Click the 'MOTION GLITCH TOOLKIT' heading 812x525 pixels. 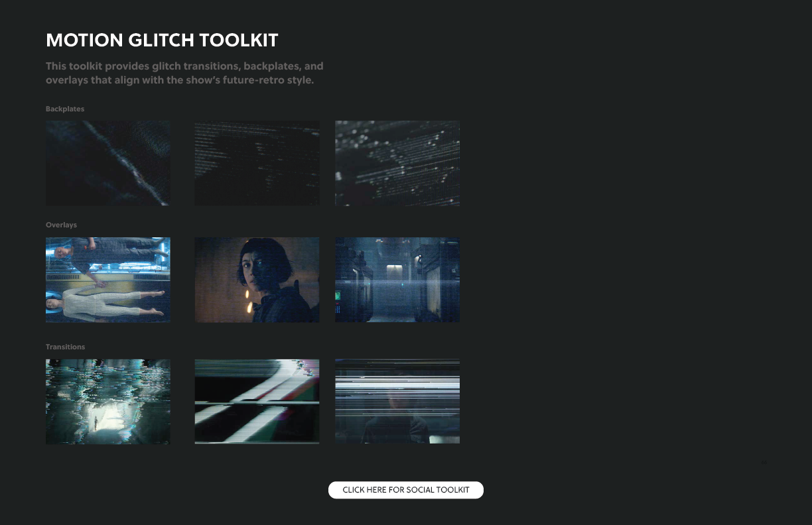pyautogui.click(x=162, y=40)
